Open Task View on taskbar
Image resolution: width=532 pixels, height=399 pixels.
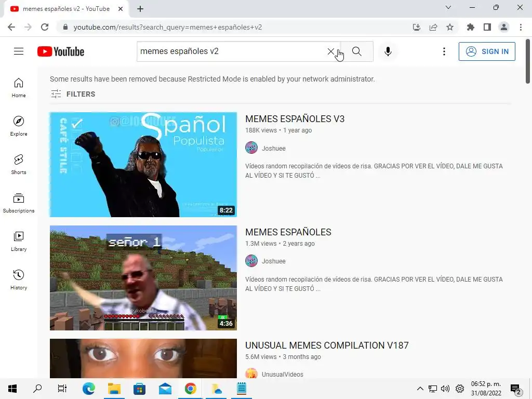pyautogui.click(x=62, y=389)
